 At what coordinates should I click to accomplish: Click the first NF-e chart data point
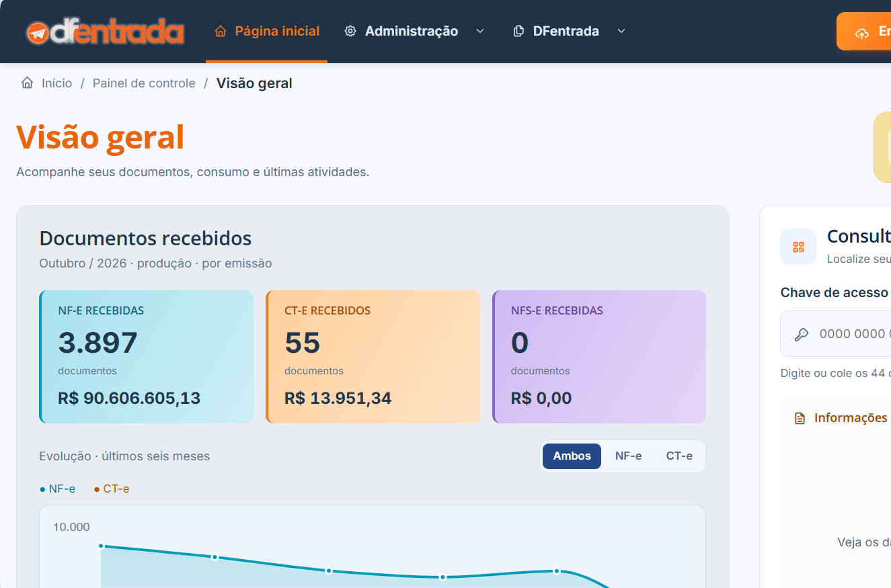101,546
